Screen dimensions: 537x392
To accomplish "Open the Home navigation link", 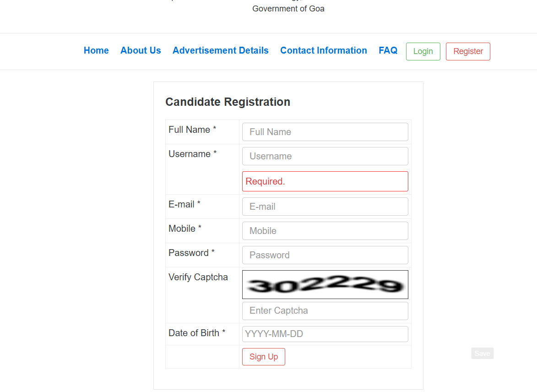I will [96, 50].
